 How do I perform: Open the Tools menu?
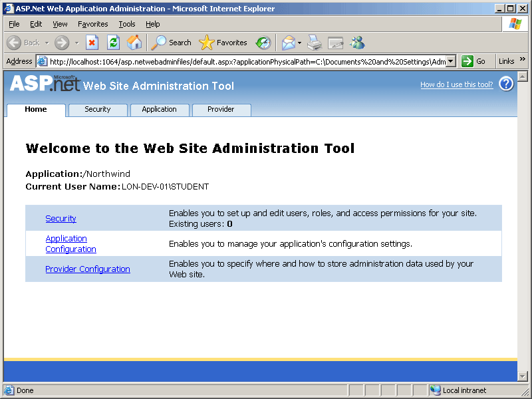pos(127,24)
